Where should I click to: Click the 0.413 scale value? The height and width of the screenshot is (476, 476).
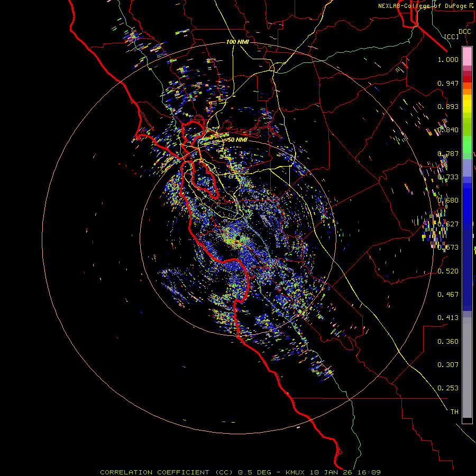tap(448, 318)
